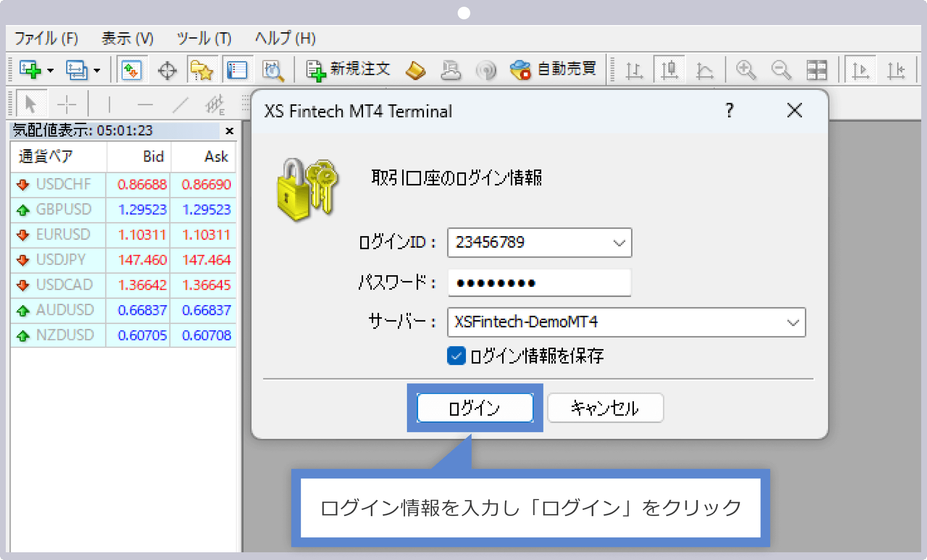Viewport: 927px width, 560px height.
Task: Click the パスワード password field
Action: pyautogui.click(x=539, y=283)
